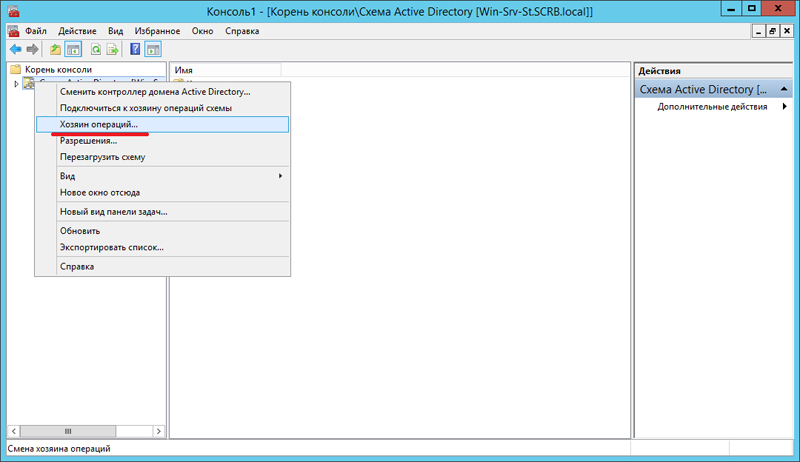Open the Help question-mark toolbar icon
The image size is (800, 462).
[x=135, y=49]
